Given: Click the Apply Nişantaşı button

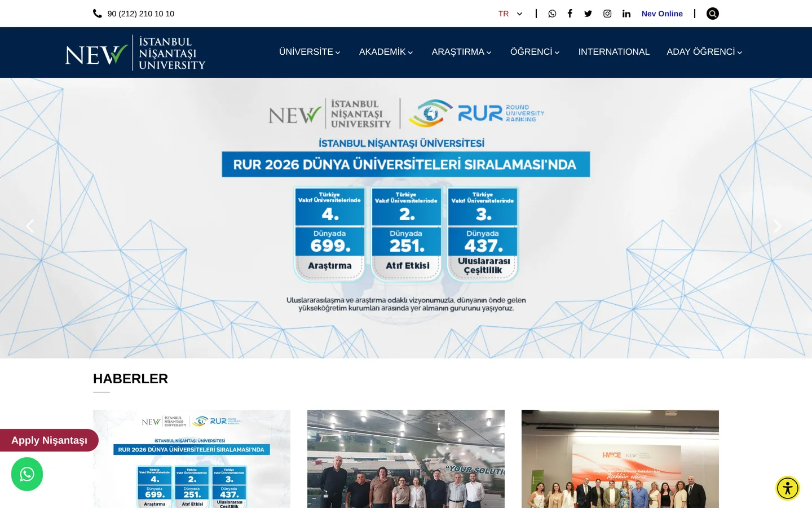Looking at the screenshot, I should click(49, 440).
